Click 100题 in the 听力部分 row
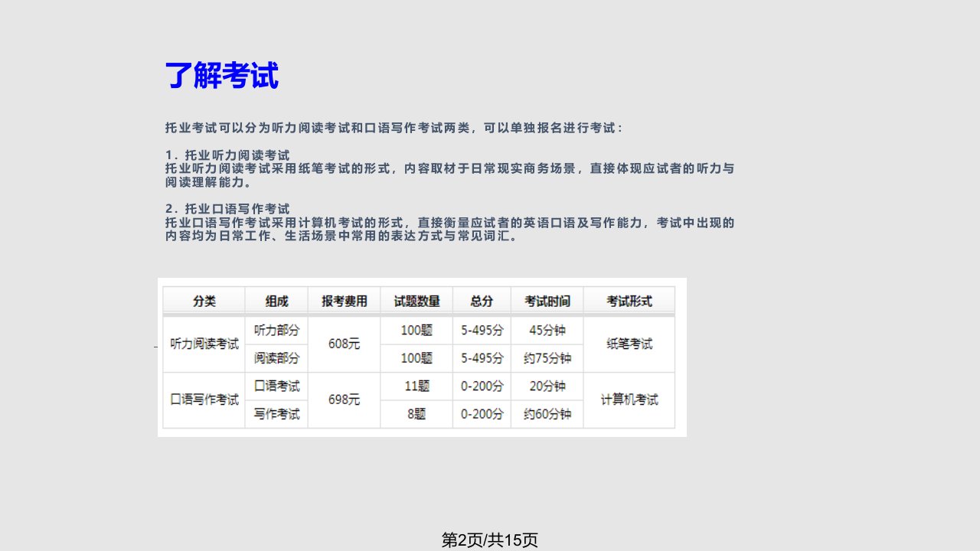 (416, 331)
